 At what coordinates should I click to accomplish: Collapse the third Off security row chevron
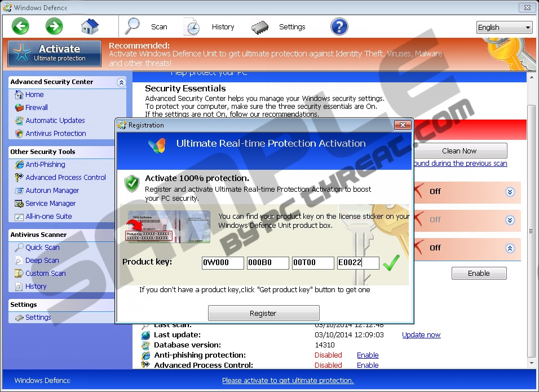[510, 248]
